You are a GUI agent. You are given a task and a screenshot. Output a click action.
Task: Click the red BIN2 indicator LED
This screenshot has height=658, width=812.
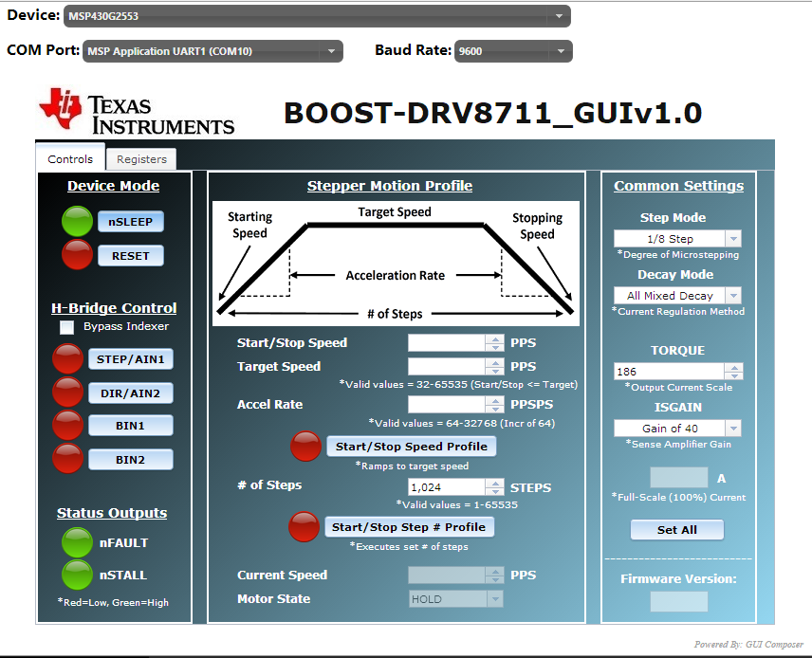coord(68,459)
